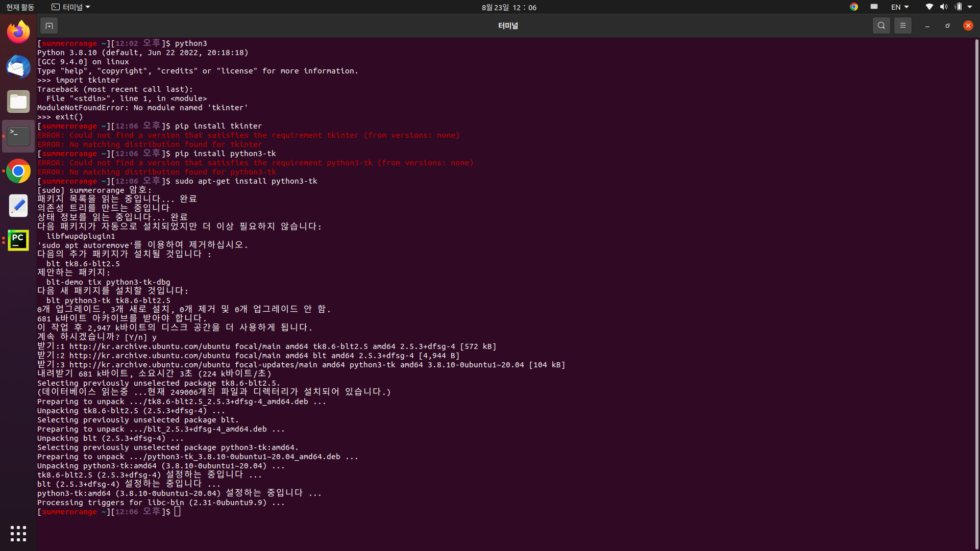Show applications grid
This screenshot has width=980, height=551.
pos(18,534)
